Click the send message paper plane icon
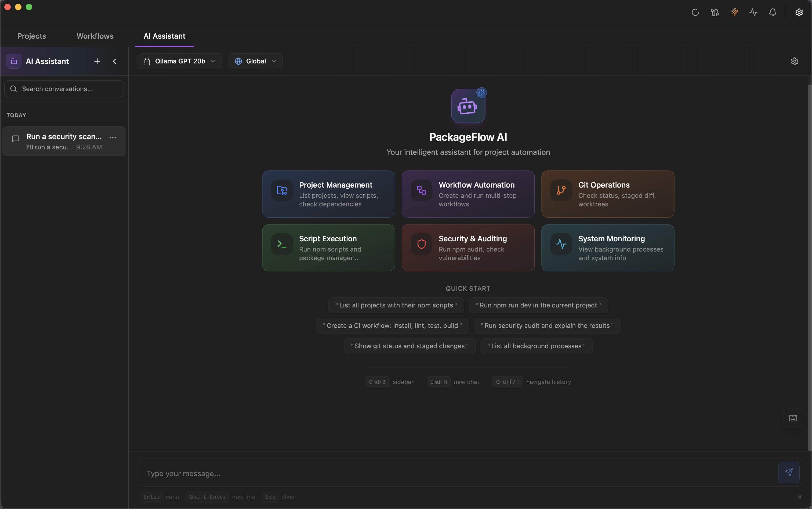 coord(789,472)
